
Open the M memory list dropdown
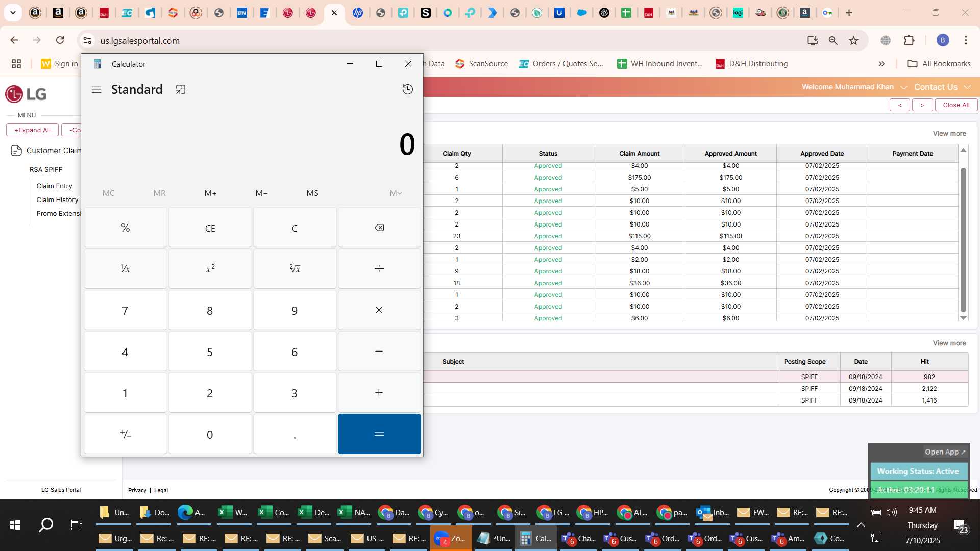pyautogui.click(x=396, y=193)
